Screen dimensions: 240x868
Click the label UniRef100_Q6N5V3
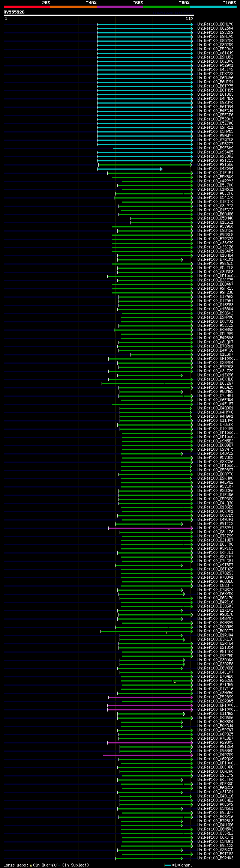215,829
